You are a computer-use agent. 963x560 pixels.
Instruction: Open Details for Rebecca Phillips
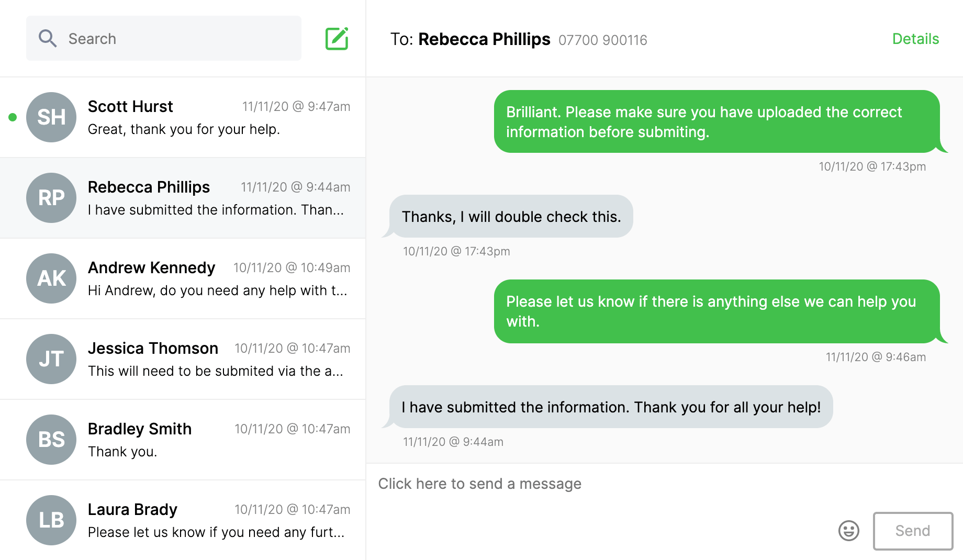point(915,38)
